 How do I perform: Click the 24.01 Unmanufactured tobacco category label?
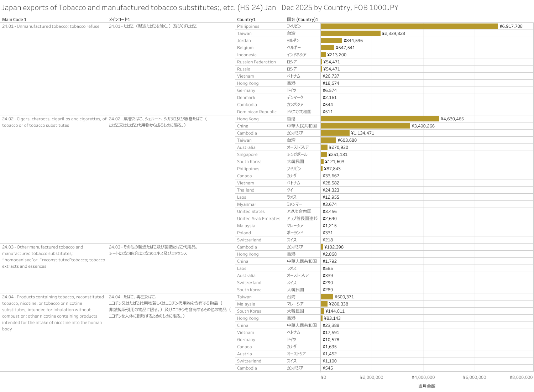coord(51,26)
